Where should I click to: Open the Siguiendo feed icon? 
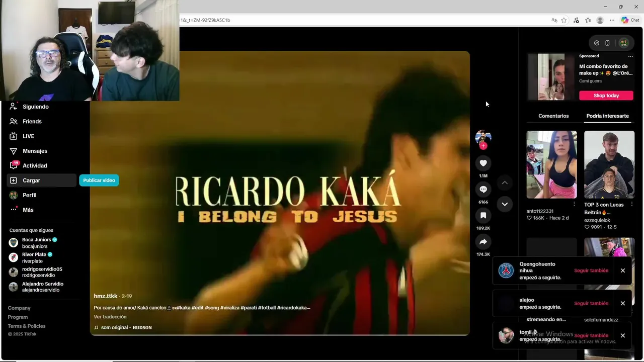click(x=14, y=107)
